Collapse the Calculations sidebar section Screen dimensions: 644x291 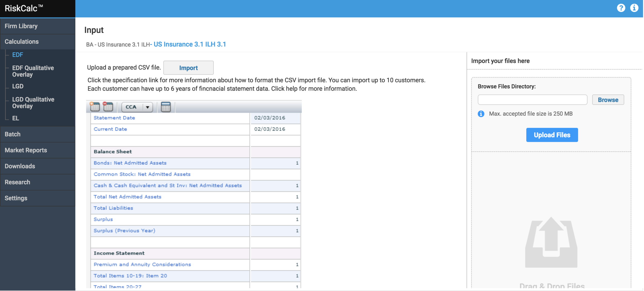pos(22,41)
